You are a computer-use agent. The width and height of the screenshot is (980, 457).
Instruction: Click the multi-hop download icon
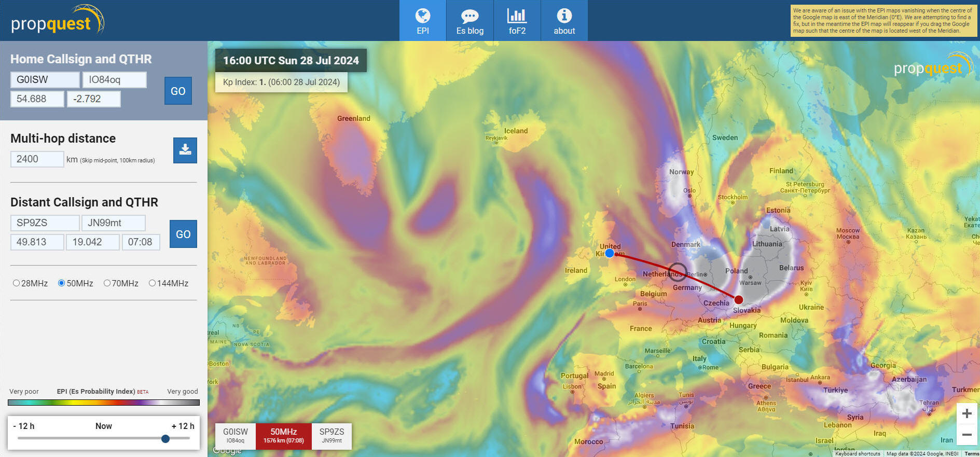[185, 150]
